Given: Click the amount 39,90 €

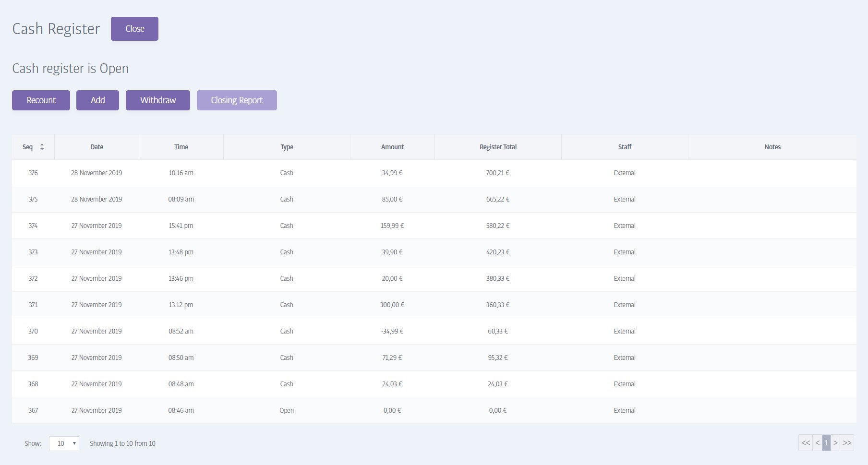Looking at the screenshot, I should pos(392,252).
